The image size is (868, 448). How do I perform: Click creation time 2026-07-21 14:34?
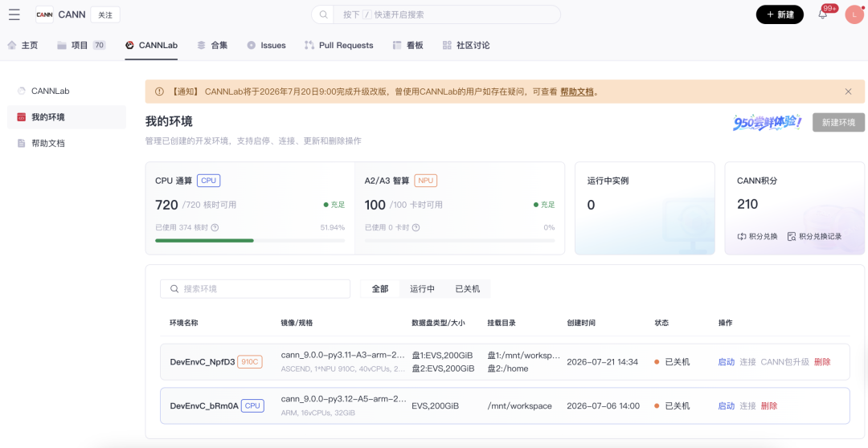pyautogui.click(x=602, y=362)
